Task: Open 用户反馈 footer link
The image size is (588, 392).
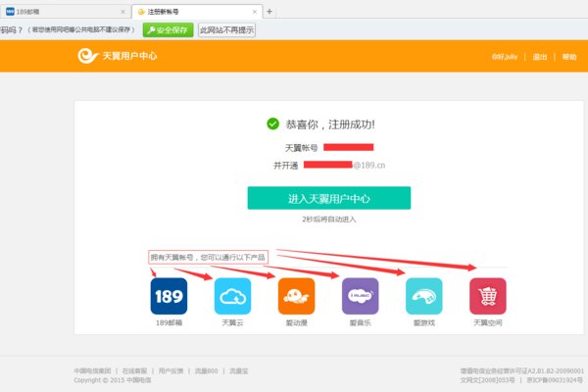Action: click(171, 371)
